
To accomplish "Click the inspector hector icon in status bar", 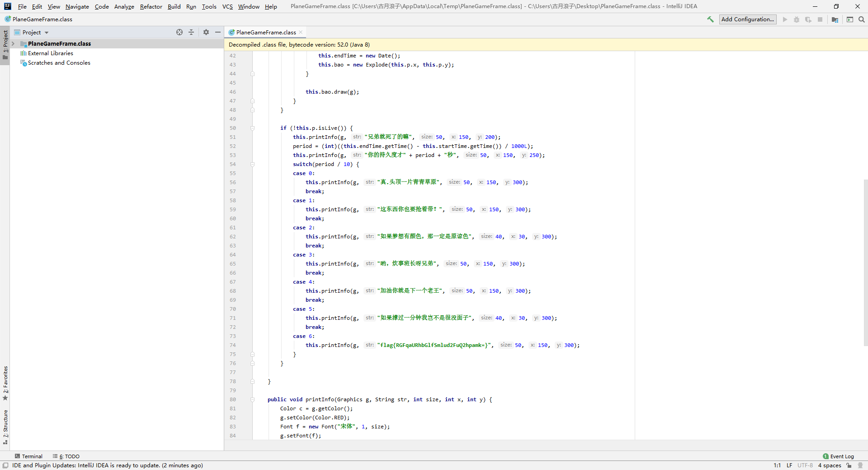I will (860, 465).
